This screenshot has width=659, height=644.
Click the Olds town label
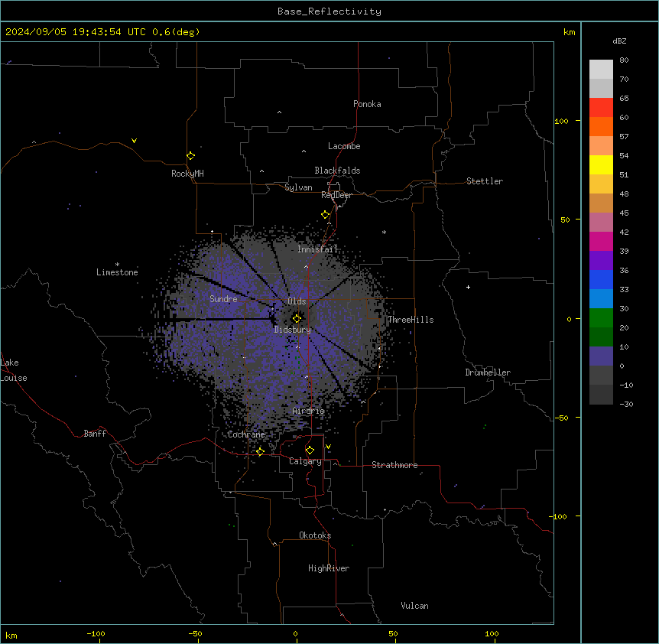point(297,301)
